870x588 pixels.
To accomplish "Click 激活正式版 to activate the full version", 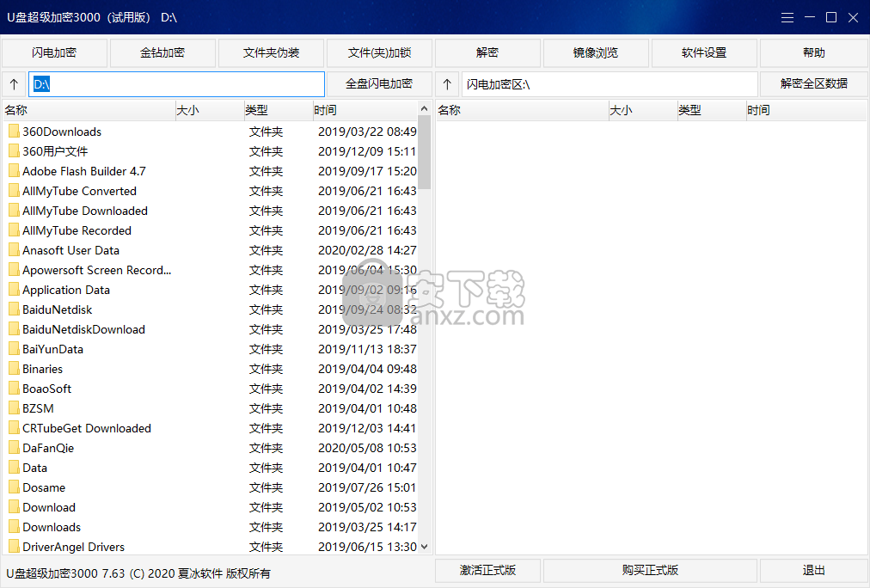I will click(x=488, y=570).
